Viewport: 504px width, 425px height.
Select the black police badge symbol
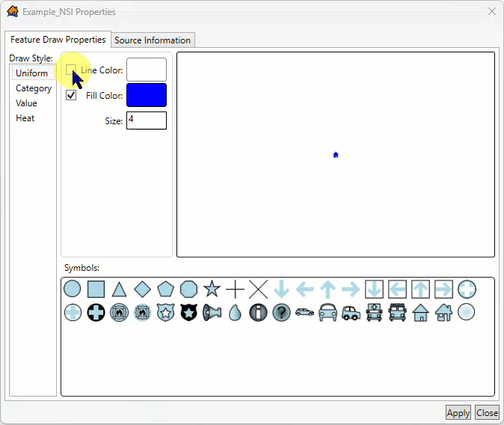[x=188, y=313]
